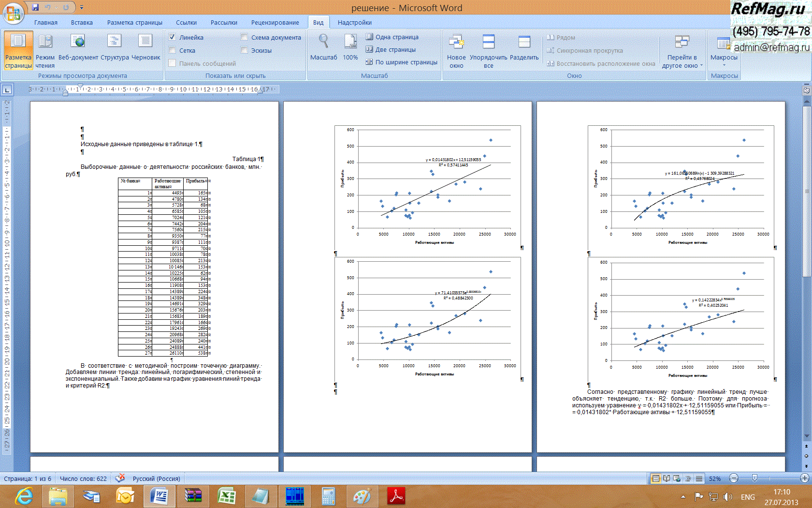The image size is (812, 508).
Task: Open the Вставка ribbon tab
Action: coord(82,22)
